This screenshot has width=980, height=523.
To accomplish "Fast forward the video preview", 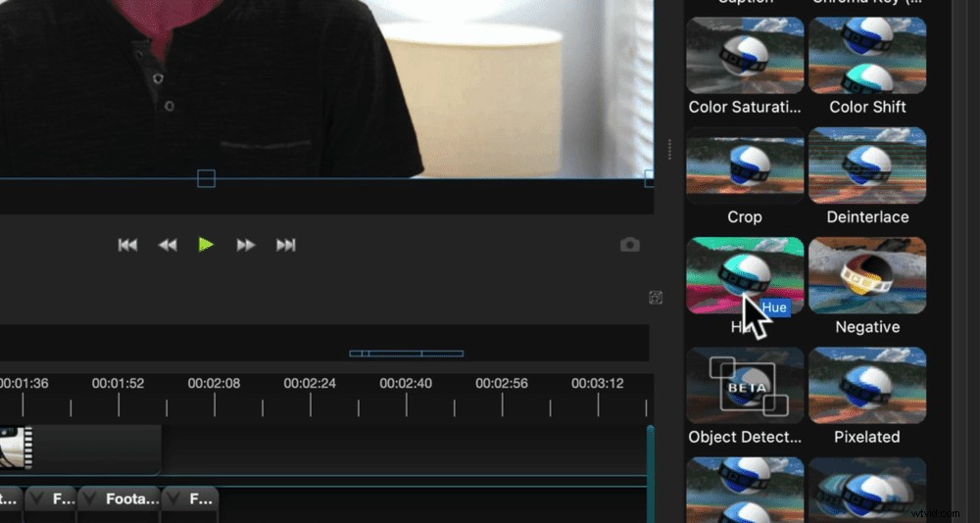I will pos(246,245).
